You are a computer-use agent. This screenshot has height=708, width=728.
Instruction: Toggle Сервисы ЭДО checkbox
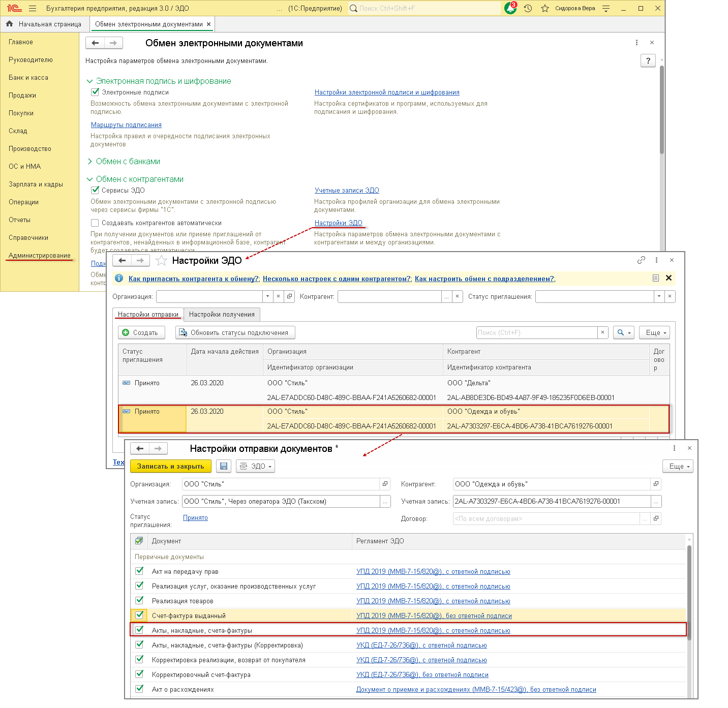(95, 190)
